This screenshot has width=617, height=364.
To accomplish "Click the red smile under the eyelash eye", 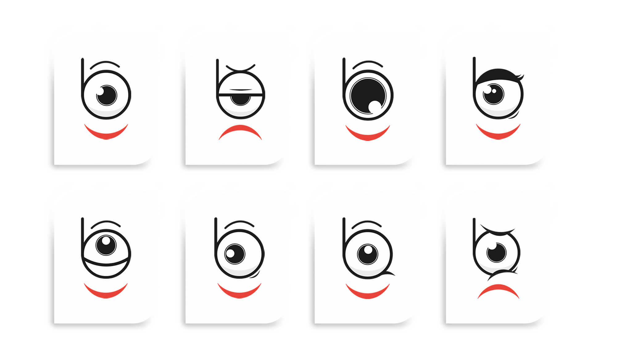I will point(498,132).
